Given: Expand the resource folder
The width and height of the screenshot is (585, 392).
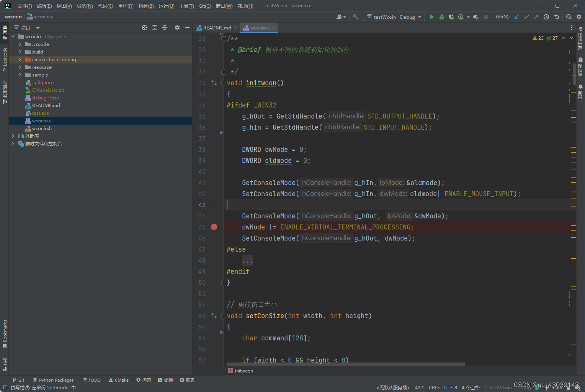Looking at the screenshot, I should 20,67.
